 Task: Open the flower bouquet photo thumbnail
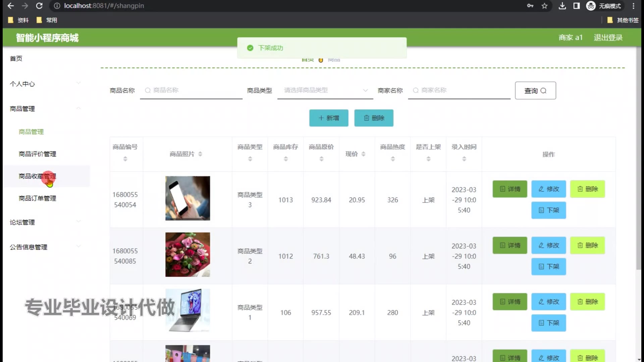[x=188, y=255]
